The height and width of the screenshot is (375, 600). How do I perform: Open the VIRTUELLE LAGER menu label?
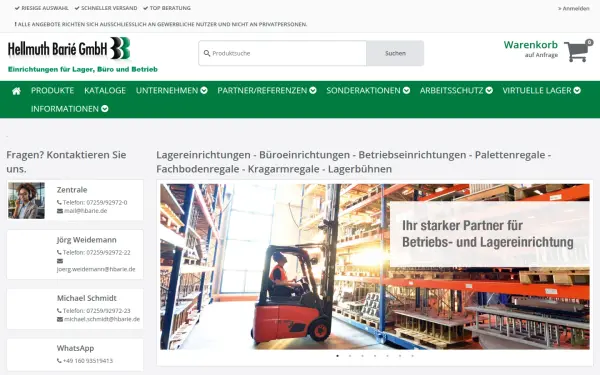point(537,90)
